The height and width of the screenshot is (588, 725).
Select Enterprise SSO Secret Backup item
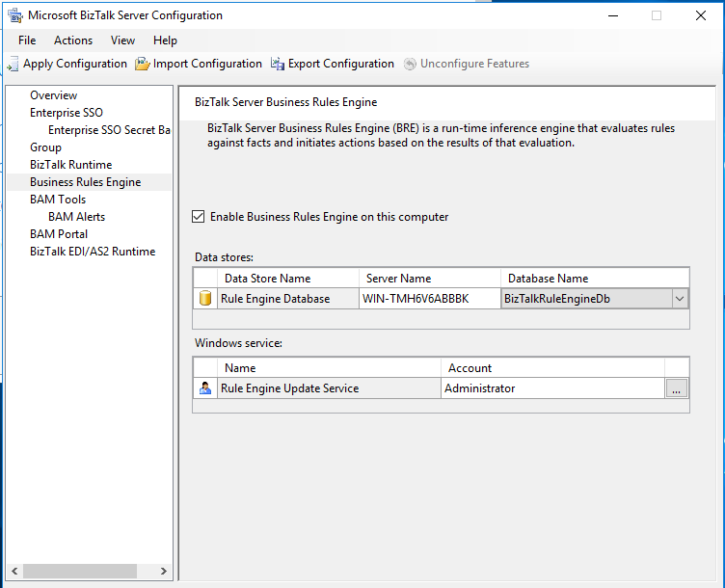point(109,130)
